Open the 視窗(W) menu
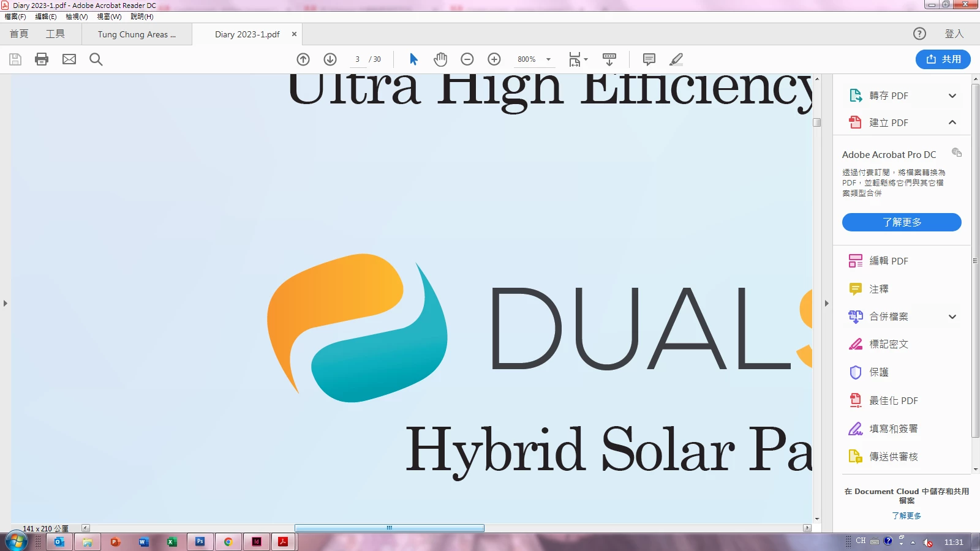Viewport: 980px width, 551px height. pyautogui.click(x=109, y=17)
